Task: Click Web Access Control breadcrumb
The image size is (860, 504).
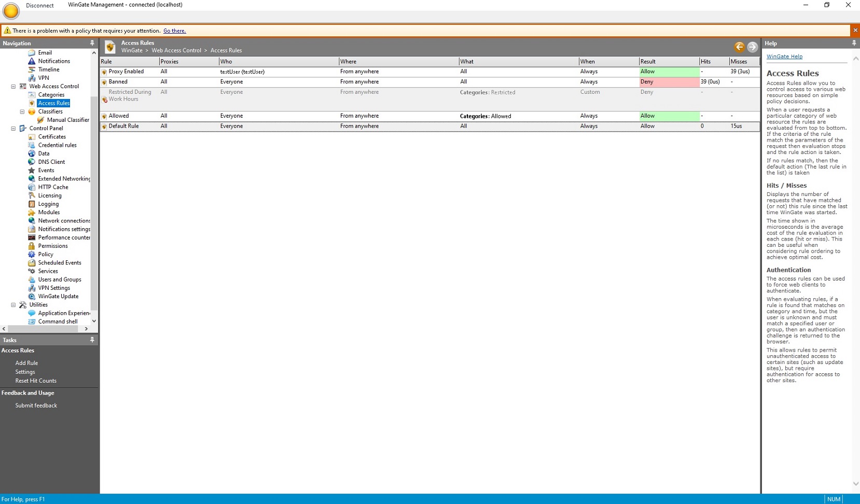Action: (x=176, y=50)
